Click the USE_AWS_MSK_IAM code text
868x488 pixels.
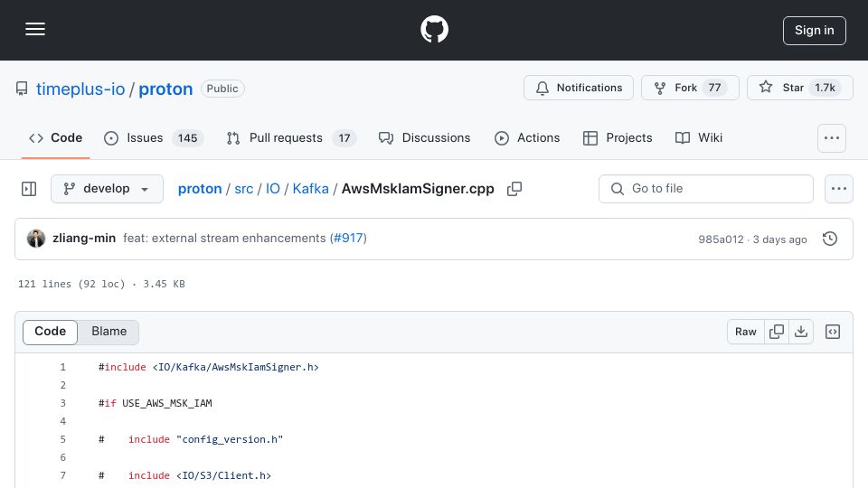166,403
